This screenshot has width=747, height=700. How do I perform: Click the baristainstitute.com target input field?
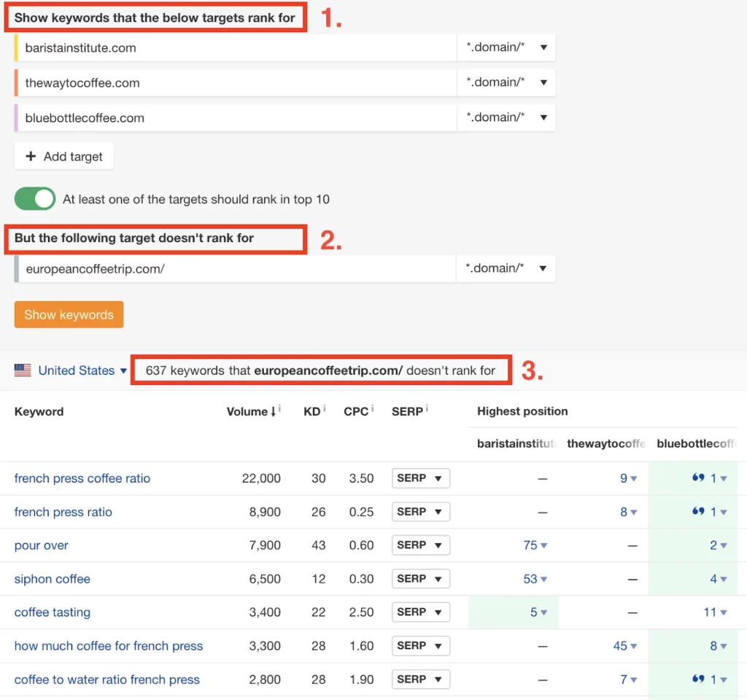[x=236, y=47]
